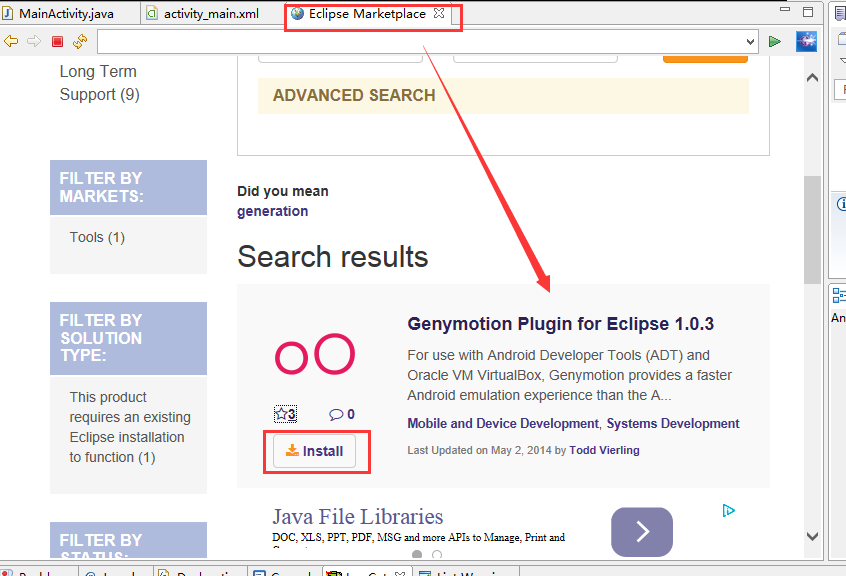The height and width of the screenshot is (576, 846).
Task: Minimize the editor area
Action: point(785,10)
